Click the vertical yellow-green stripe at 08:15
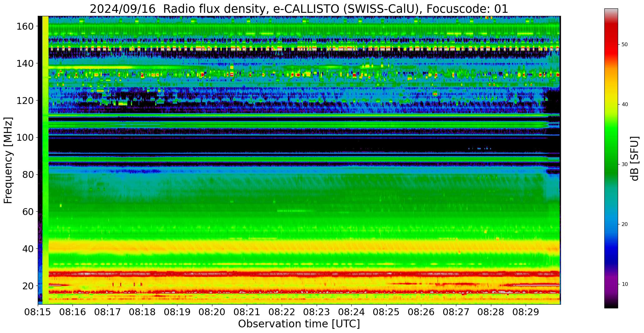This screenshot has width=644, height=333. tap(45, 160)
